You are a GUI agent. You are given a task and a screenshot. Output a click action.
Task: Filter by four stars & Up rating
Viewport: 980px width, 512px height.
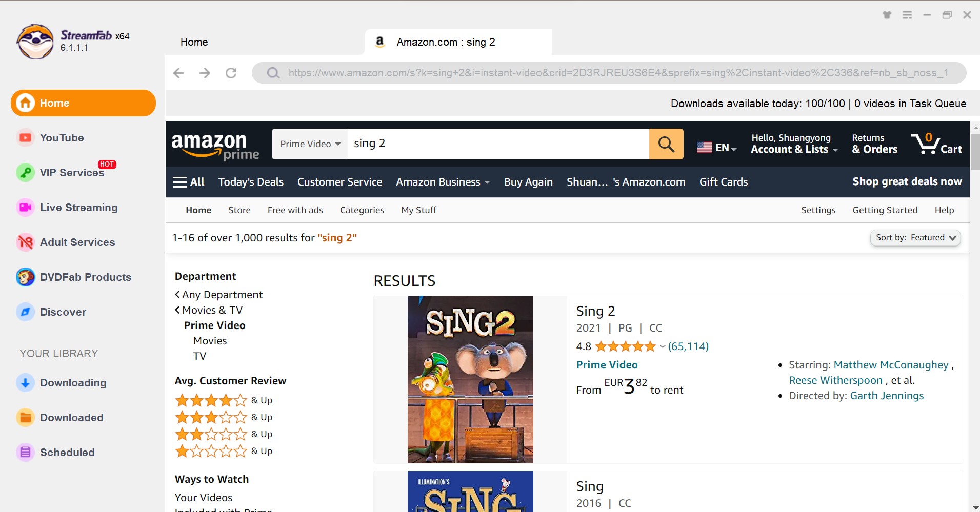(x=224, y=400)
